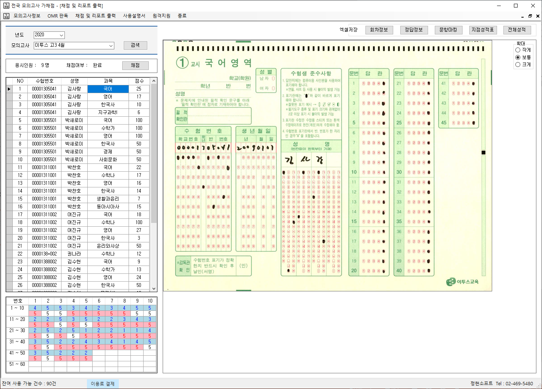Click row 1 record selector arrow
The height and width of the screenshot is (389, 542).
click(x=9, y=89)
